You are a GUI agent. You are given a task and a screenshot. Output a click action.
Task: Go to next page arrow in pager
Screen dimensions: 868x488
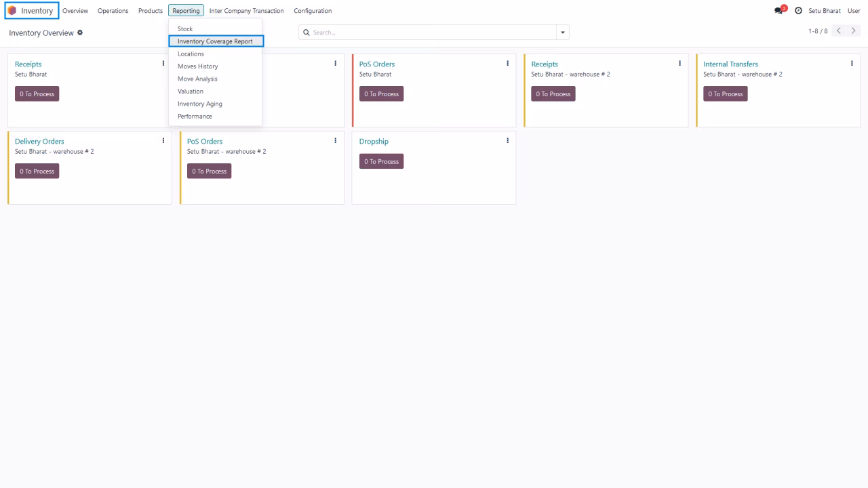(854, 31)
